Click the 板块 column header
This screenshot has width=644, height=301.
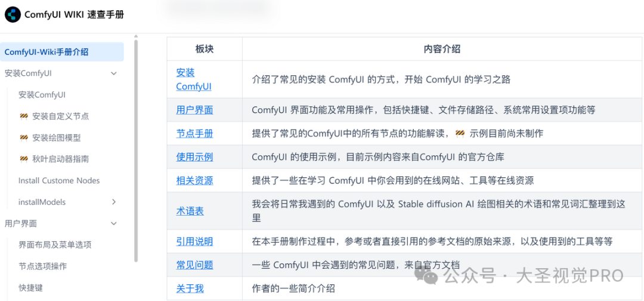[x=205, y=49]
